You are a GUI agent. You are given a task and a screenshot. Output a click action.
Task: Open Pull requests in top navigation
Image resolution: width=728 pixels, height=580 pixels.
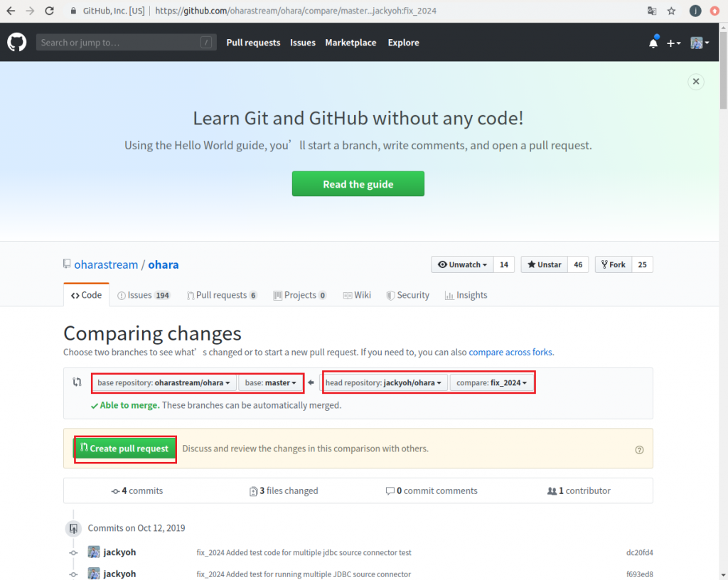tap(253, 42)
